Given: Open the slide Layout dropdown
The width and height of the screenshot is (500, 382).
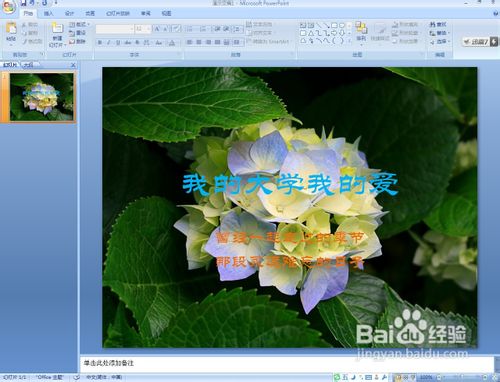Looking at the screenshot, I should point(79,24).
